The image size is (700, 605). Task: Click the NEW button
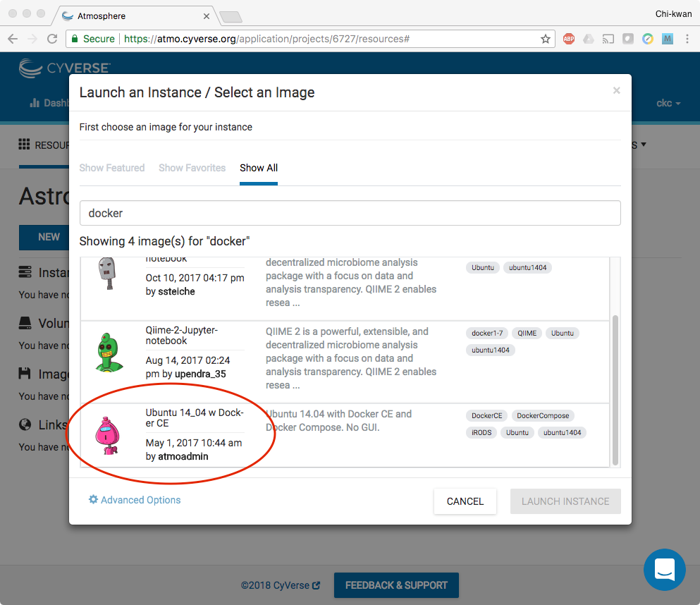[x=49, y=237]
